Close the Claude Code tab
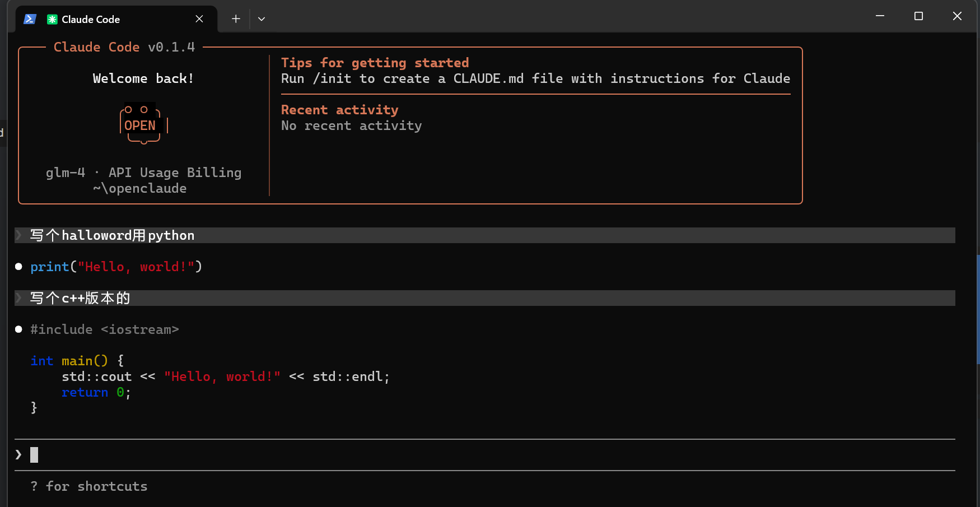Image resolution: width=980 pixels, height=507 pixels. point(199,19)
